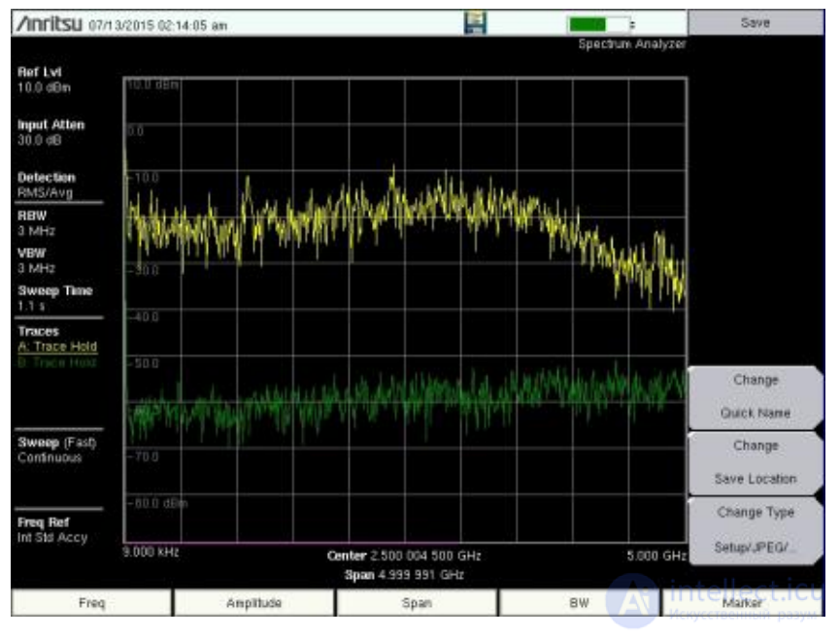Click the floppy disk save icon
This screenshot has width=840, height=638.
(x=475, y=23)
